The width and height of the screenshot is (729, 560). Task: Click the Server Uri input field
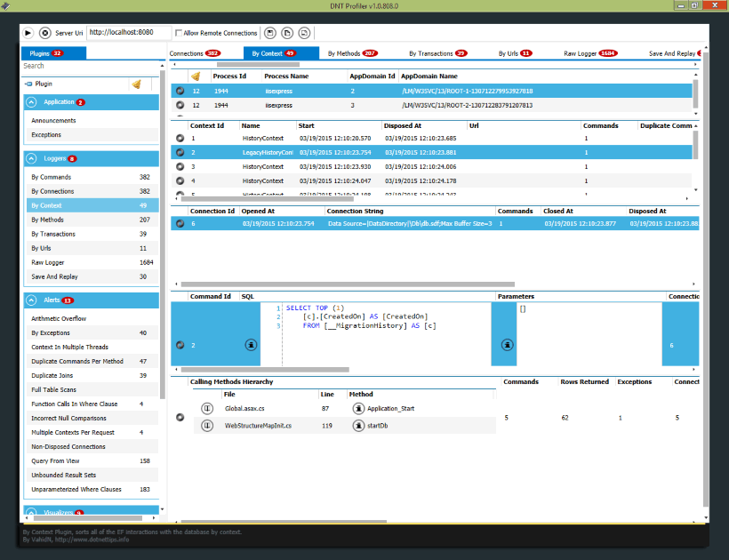[x=128, y=33]
